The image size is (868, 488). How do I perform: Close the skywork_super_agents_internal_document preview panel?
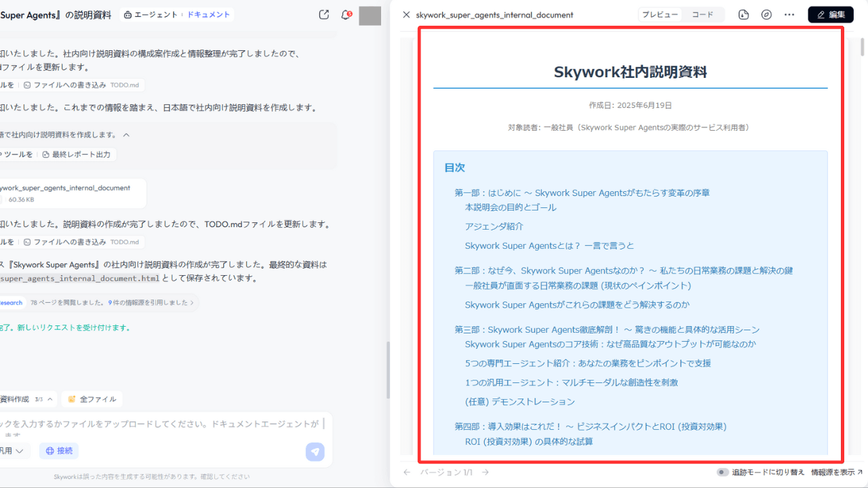click(406, 14)
